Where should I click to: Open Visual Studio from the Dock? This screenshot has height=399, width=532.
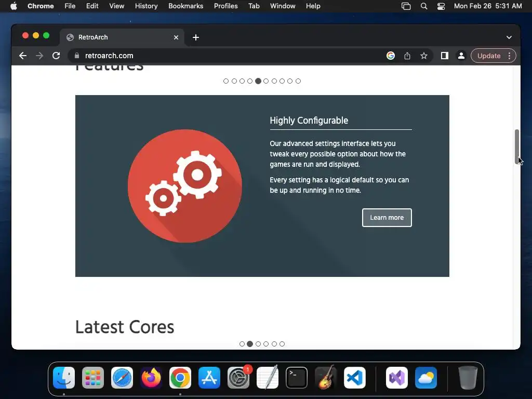pos(397,378)
